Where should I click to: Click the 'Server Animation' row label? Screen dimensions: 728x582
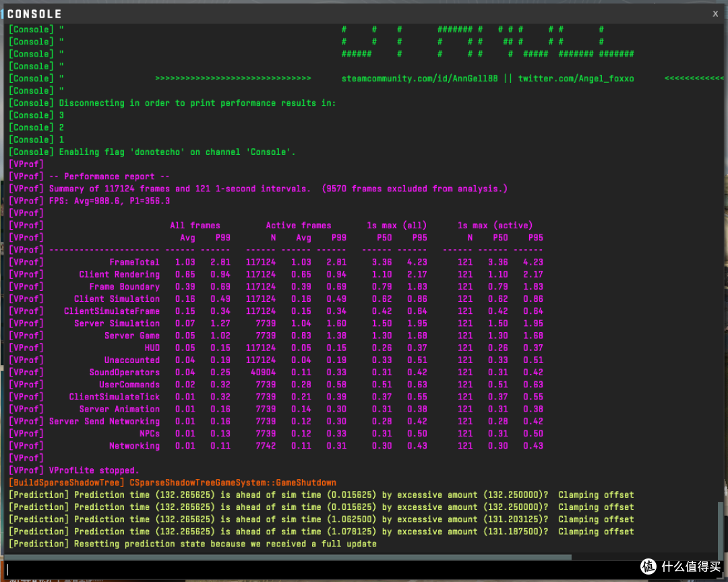point(119,409)
